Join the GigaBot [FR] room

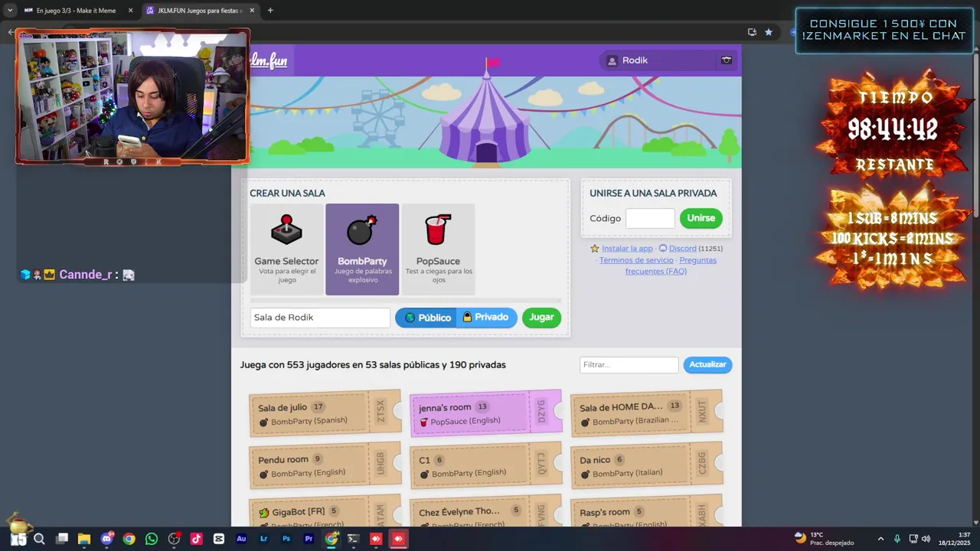tap(325, 511)
